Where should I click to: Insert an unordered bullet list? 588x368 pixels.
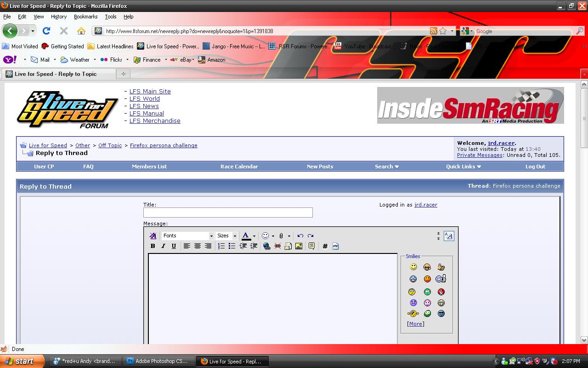click(232, 246)
